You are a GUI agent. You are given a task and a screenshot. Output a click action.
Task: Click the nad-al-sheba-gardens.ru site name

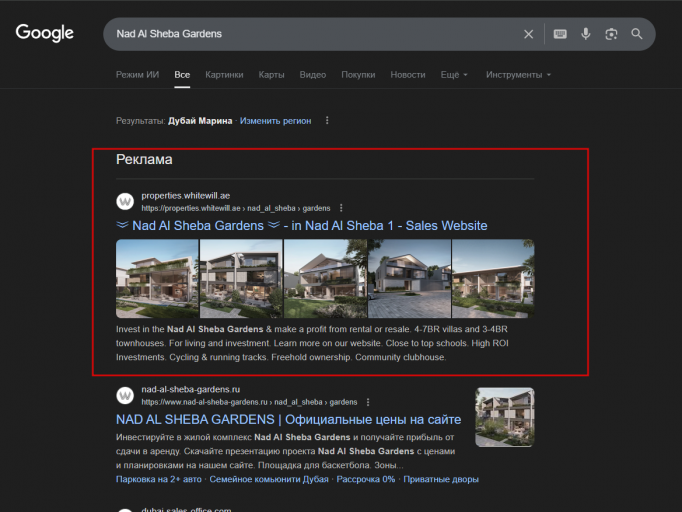point(191,389)
